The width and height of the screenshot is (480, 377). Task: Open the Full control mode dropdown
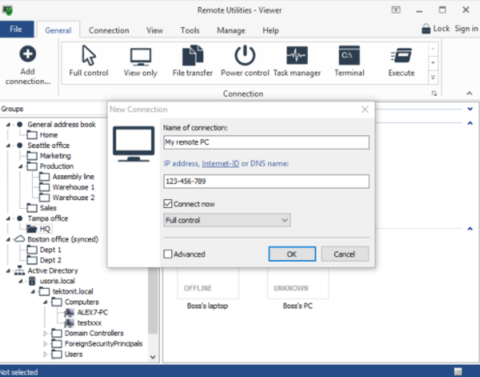point(227,220)
